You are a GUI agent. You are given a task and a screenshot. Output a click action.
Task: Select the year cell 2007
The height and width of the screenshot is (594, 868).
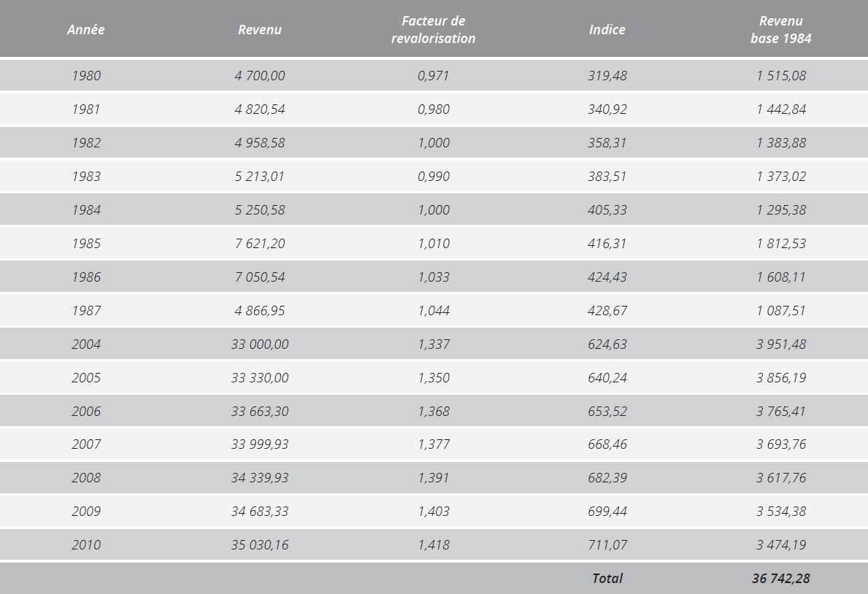[x=86, y=444]
